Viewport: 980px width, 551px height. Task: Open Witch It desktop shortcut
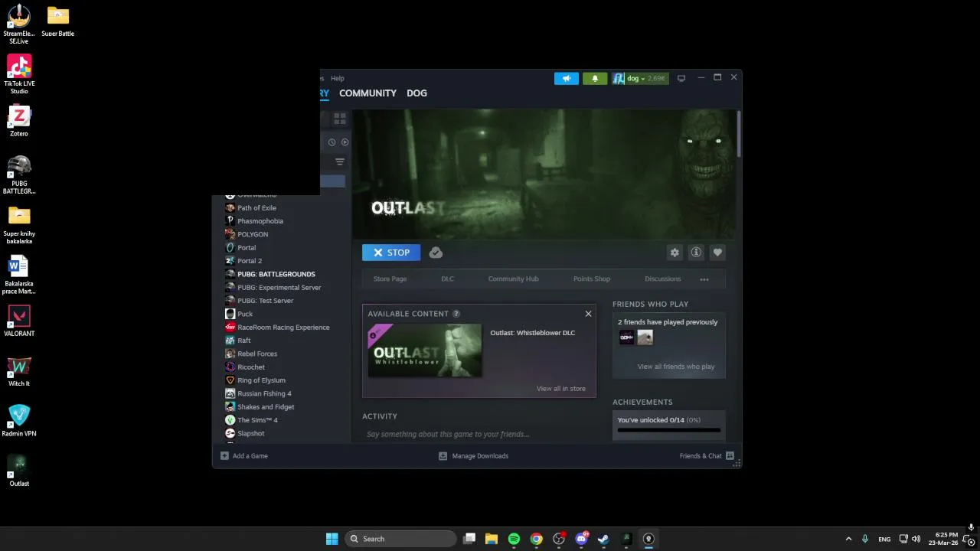(x=19, y=371)
